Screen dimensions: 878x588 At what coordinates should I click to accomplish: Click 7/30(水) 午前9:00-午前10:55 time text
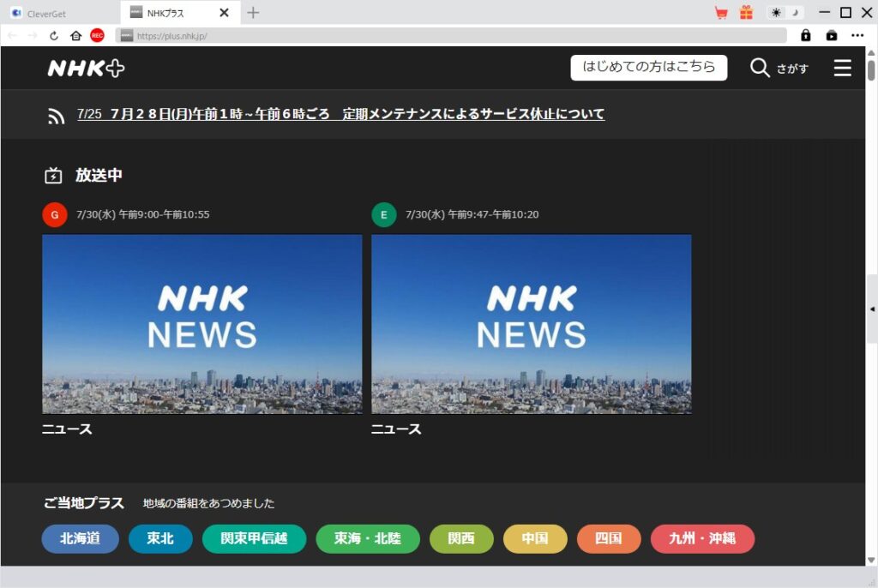click(x=143, y=214)
